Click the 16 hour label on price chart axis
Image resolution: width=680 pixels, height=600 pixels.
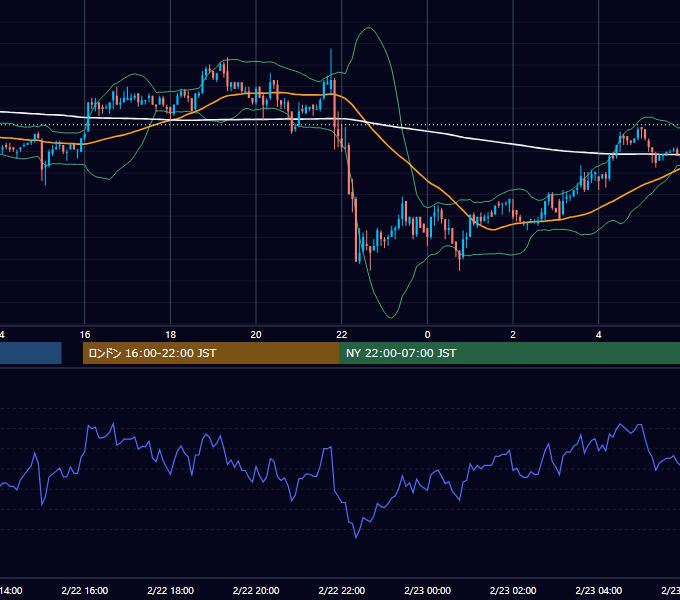pos(85,335)
